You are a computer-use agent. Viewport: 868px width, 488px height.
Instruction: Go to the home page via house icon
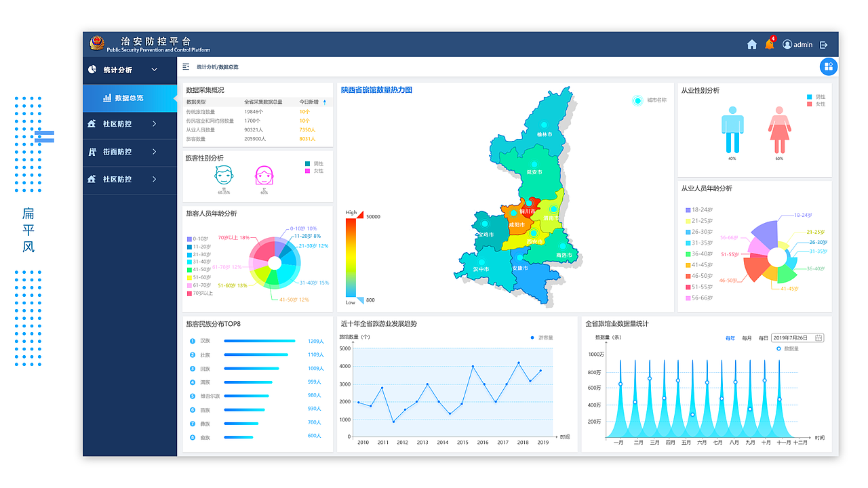[751, 45]
